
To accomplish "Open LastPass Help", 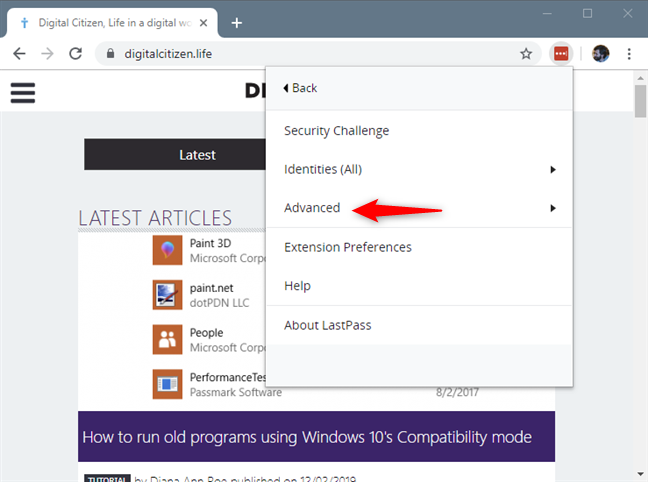I will click(x=419, y=286).
